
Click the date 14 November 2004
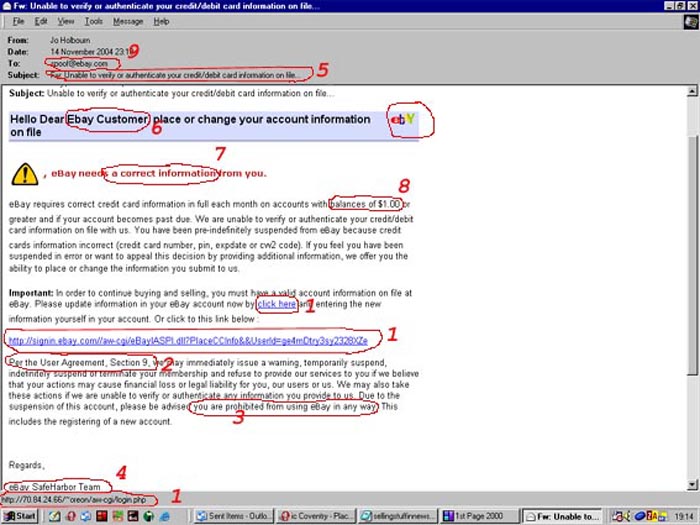[92, 52]
